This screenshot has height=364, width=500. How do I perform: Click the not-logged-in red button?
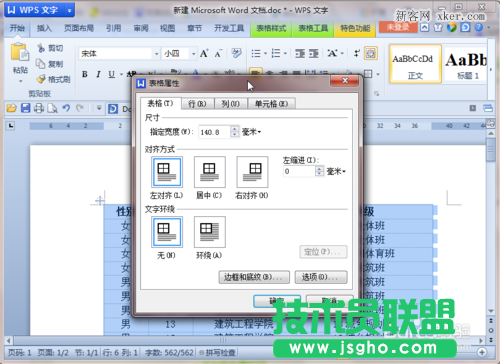398,27
